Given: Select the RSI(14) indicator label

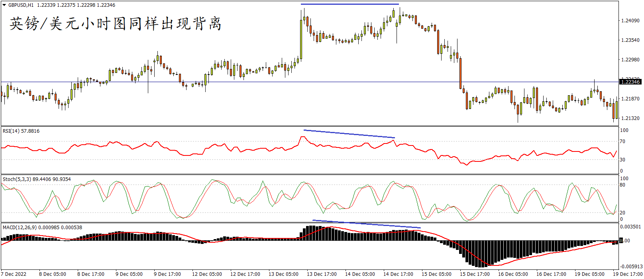Looking at the screenshot, I should click(21, 131).
